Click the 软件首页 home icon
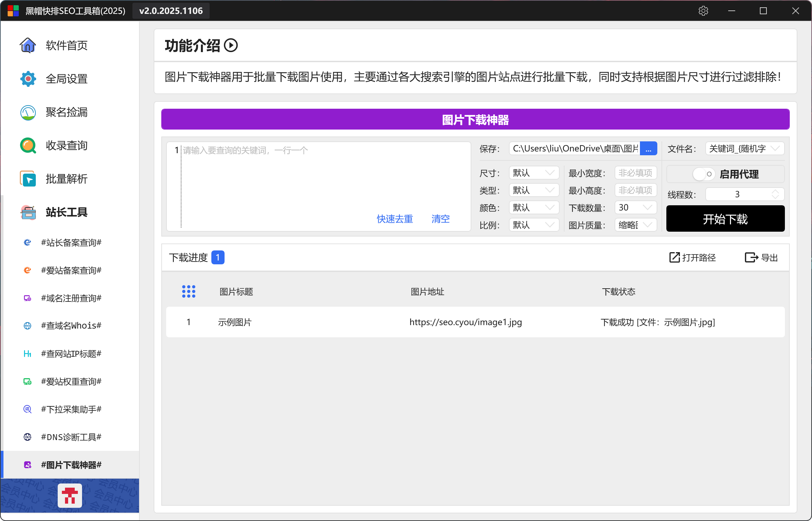This screenshot has width=812, height=521. point(28,46)
